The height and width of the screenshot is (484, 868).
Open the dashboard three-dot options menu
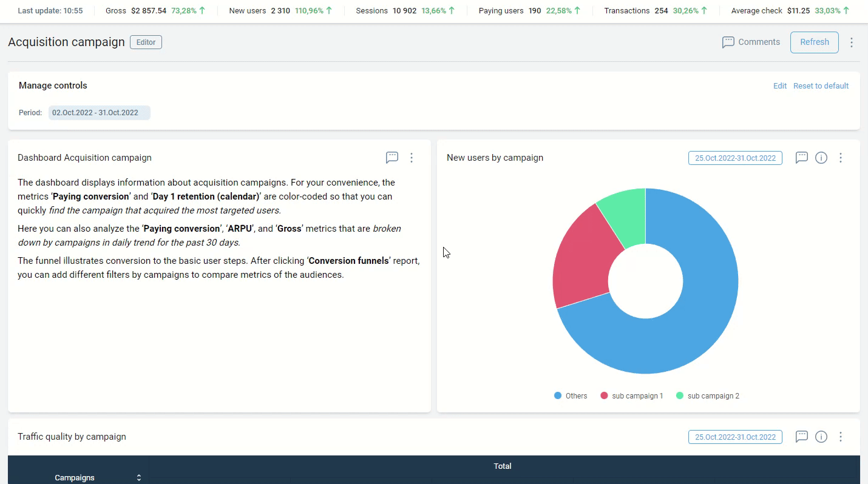coord(852,42)
